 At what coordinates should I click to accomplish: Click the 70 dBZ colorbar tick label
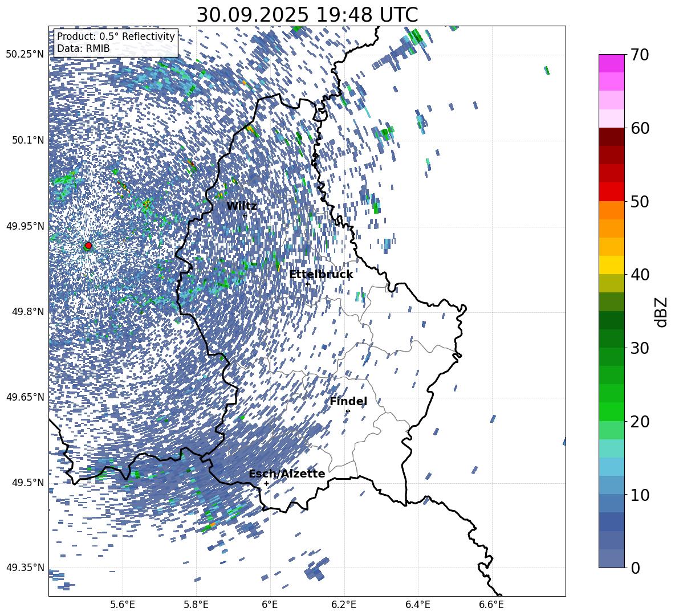tap(640, 55)
